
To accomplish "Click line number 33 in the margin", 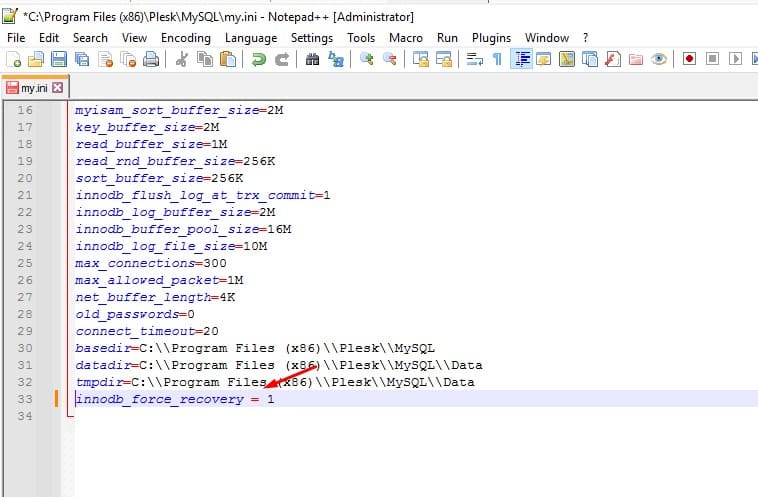I will (25, 399).
